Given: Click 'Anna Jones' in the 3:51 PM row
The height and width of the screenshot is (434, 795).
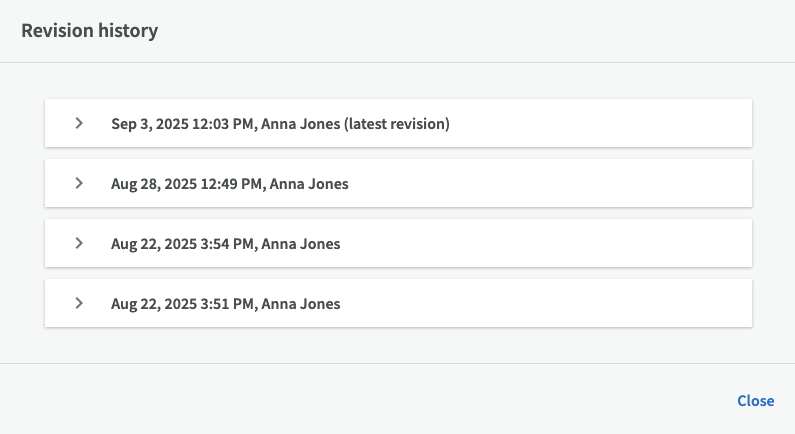Looking at the screenshot, I should point(300,304).
